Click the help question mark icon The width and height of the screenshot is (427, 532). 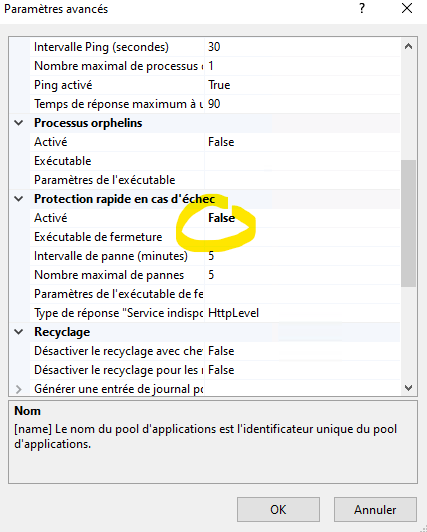pos(362,8)
